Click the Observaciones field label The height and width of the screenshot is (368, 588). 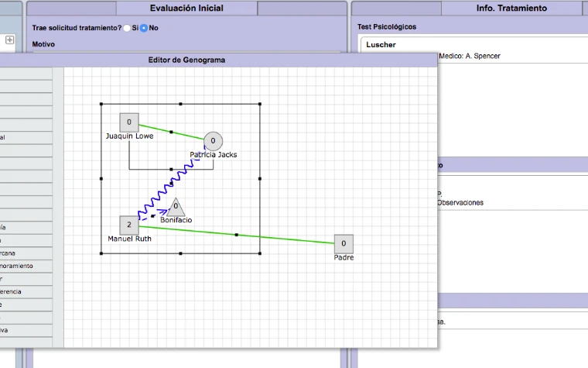(460, 203)
